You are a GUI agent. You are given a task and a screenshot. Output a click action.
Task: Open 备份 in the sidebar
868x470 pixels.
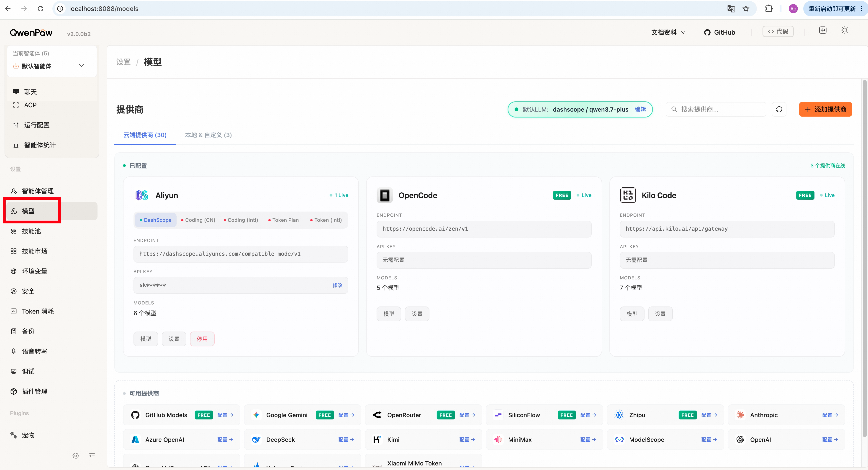[x=52, y=331]
